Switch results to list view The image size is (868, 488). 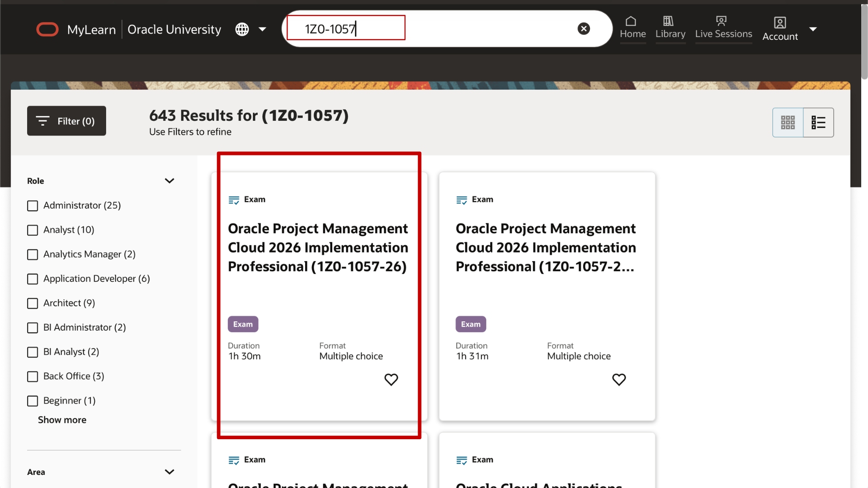point(818,122)
